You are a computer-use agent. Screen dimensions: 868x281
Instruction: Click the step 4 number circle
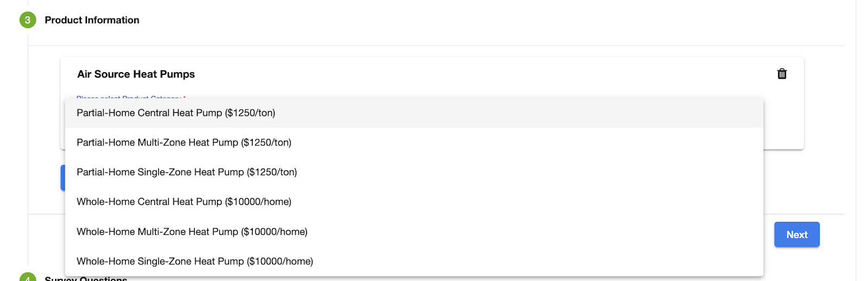[28, 278]
